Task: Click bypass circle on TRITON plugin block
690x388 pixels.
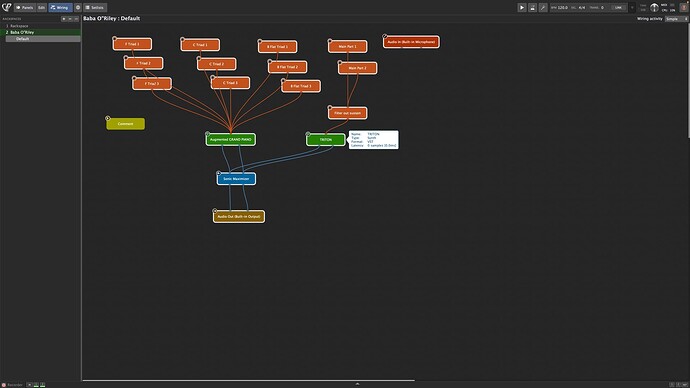Action: point(308,134)
